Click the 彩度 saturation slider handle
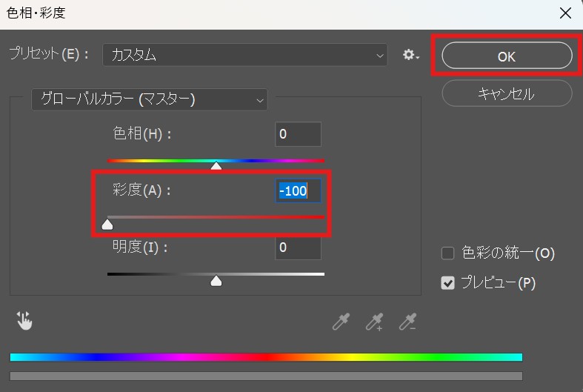The image size is (583, 392). coord(107,224)
